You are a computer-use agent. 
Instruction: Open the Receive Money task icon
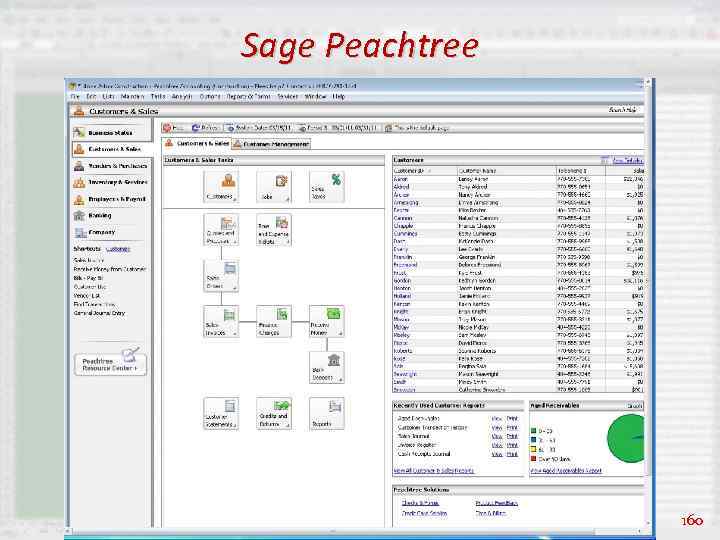coord(326,321)
